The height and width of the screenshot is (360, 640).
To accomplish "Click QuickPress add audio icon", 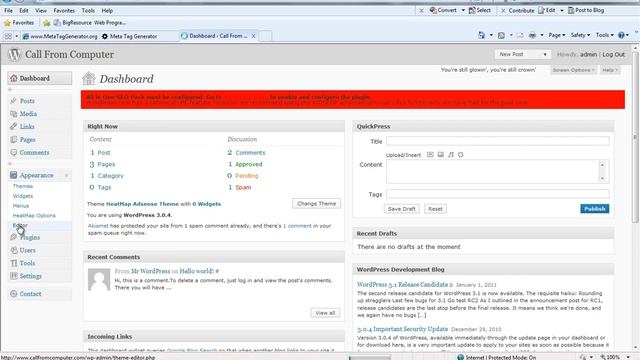I will point(451,155).
